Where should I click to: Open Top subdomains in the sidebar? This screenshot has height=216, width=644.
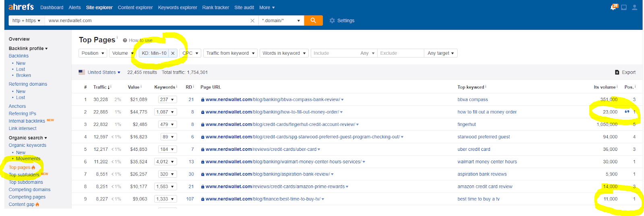click(26, 182)
